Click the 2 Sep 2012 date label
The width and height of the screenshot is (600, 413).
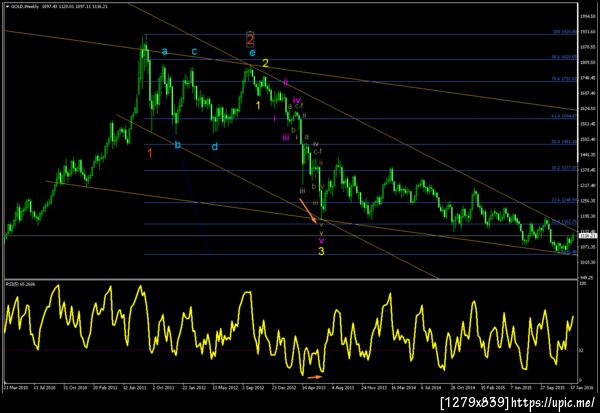(x=253, y=387)
